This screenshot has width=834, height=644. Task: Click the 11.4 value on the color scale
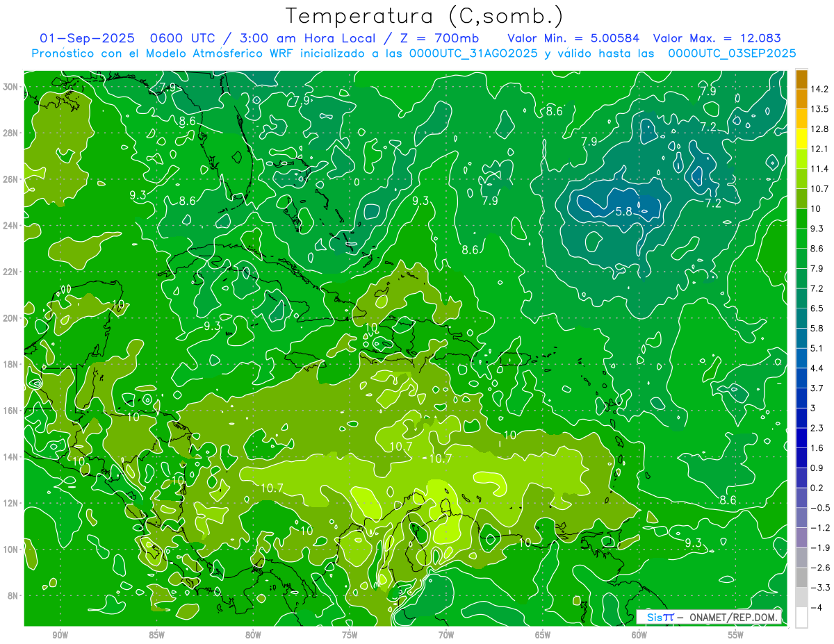pyautogui.click(x=819, y=169)
